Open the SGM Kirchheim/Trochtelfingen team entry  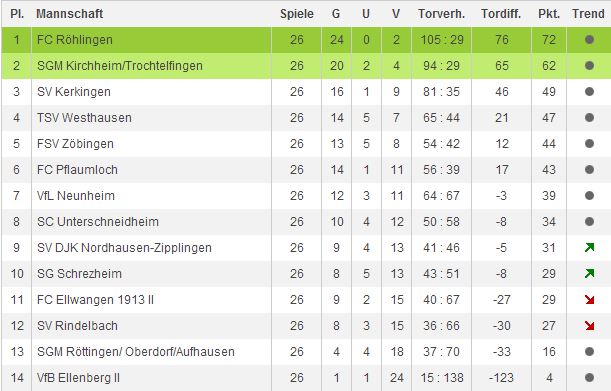[x=120, y=65]
